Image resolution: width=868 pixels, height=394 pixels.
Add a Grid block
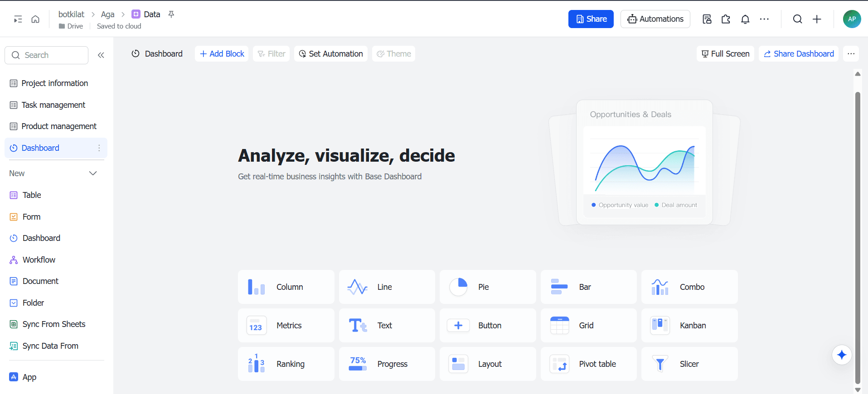pyautogui.click(x=589, y=326)
